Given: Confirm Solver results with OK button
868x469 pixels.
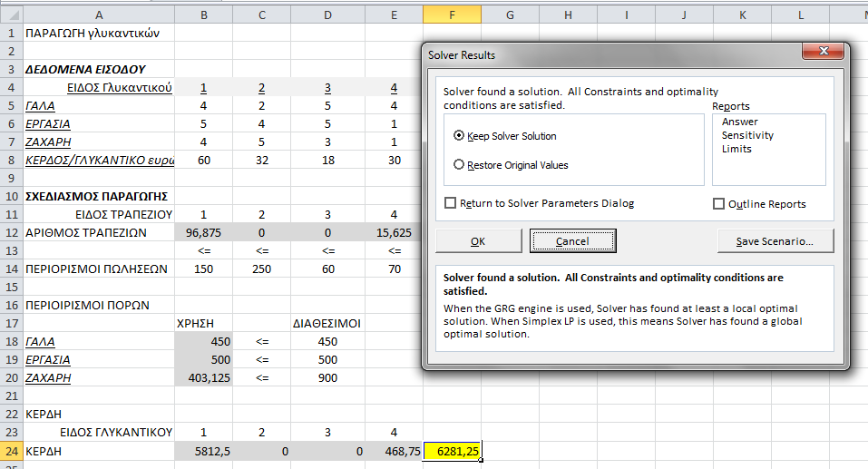Looking at the screenshot, I should (478, 241).
